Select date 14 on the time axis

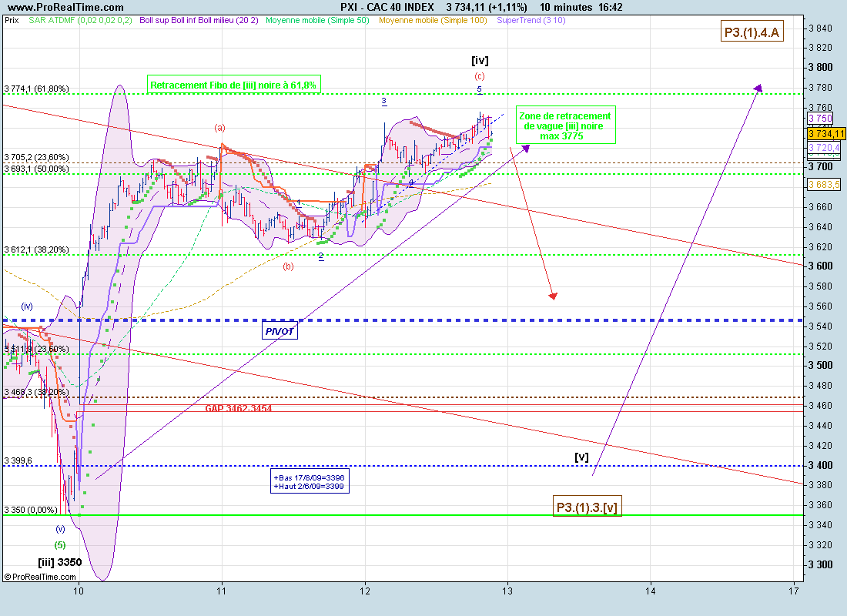tap(651, 591)
